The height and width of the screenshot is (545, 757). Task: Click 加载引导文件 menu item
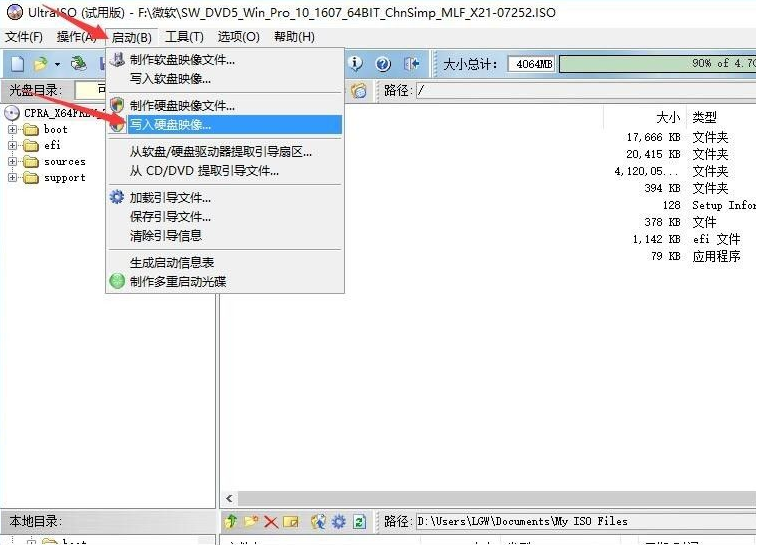(170, 197)
